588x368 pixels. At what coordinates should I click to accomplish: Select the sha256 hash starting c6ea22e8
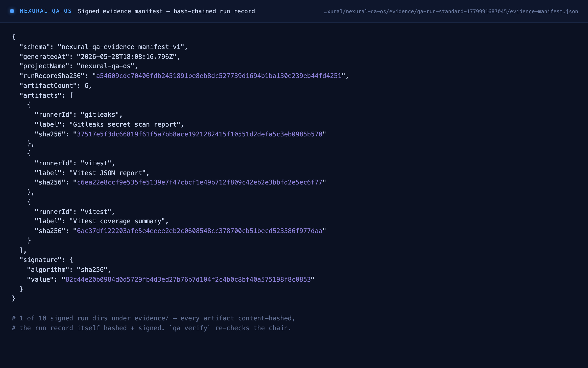[200, 182]
